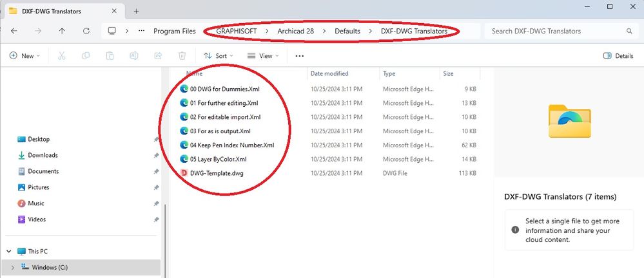Close the DXF-DWG Translators tab

[114, 11]
